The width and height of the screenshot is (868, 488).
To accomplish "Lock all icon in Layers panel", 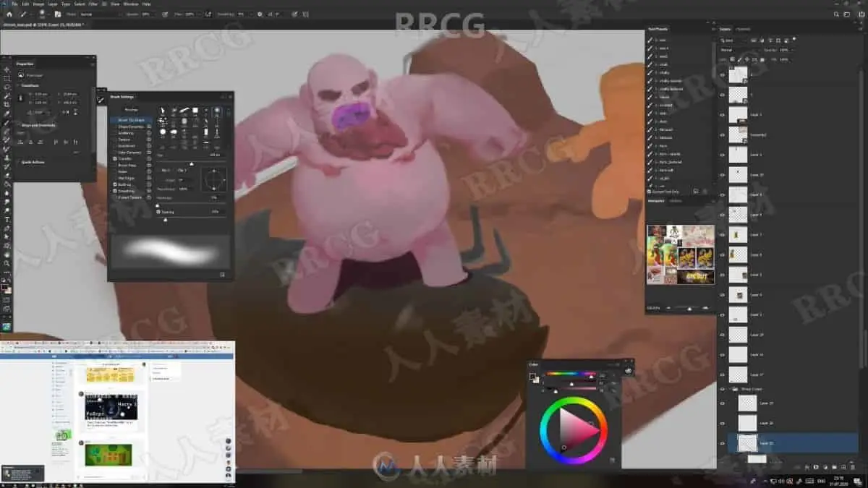I will point(762,59).
